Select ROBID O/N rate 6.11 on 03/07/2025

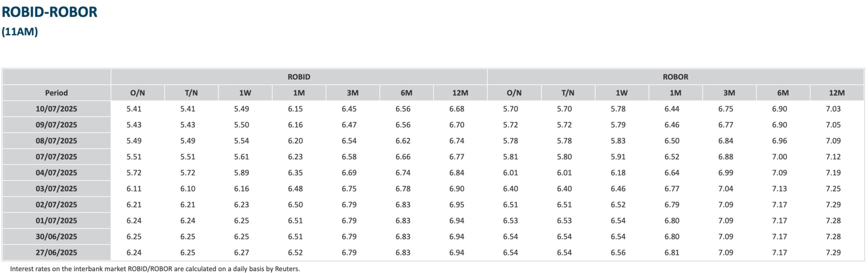134,188
